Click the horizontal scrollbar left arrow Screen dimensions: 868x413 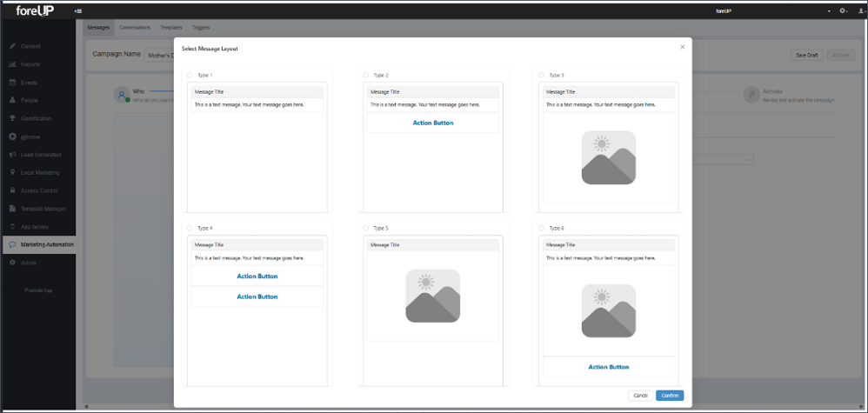85,406
